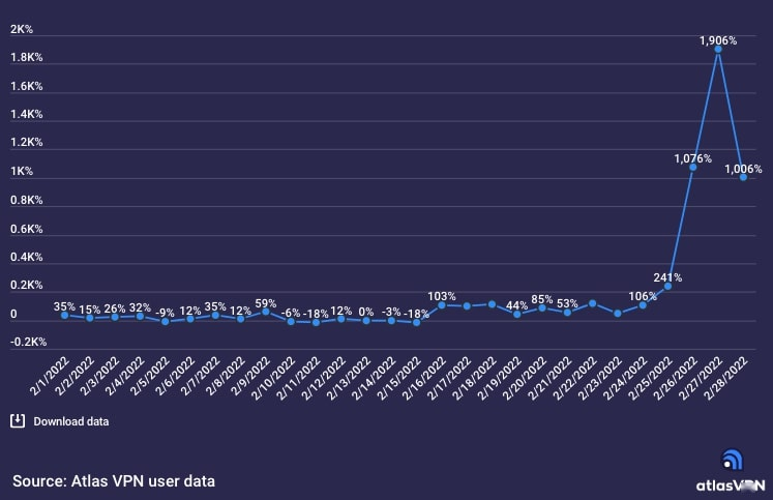Viewport: 773px width, 500px height.
Task: Click the Atlas VPN logo icon
Action: click(732, 460)
